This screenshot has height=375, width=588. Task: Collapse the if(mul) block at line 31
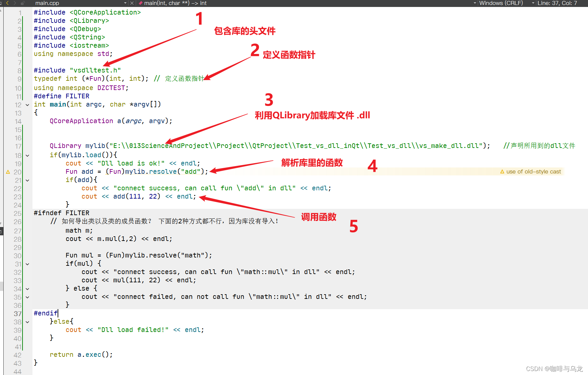click(x=27, y=264)
